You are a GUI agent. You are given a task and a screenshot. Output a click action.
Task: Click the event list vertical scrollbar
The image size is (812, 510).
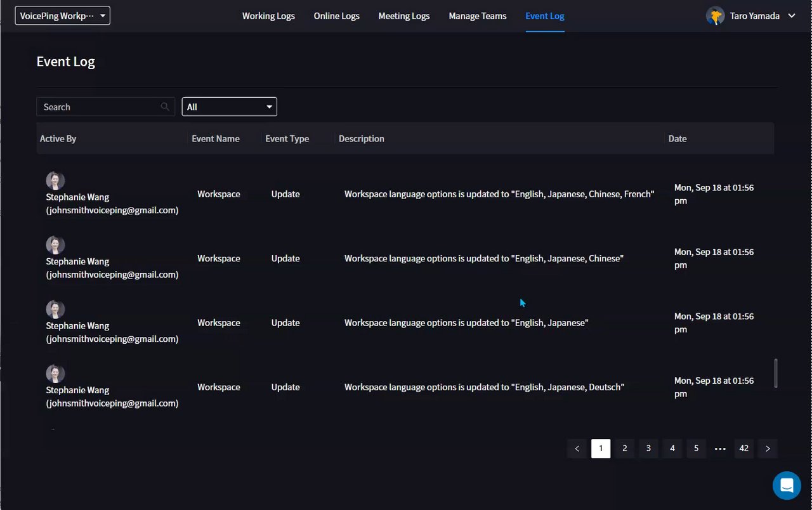pos(775,373)
